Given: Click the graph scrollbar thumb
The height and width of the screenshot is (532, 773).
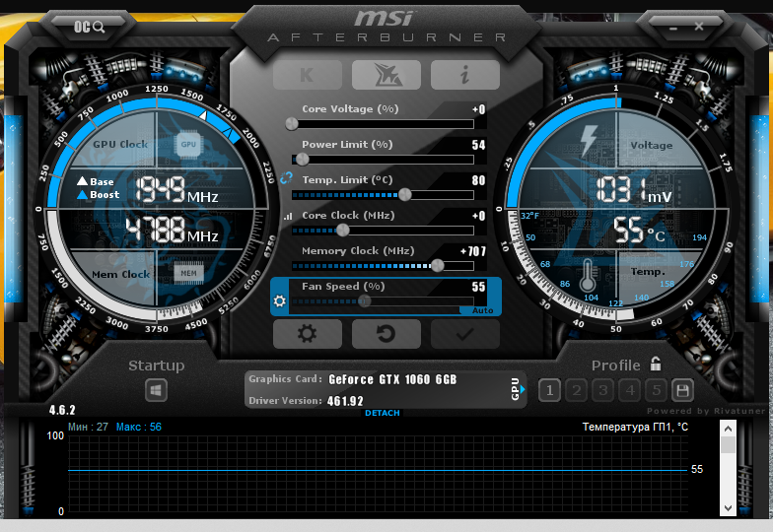Looking at the screenshot, I should coord(728,444).
